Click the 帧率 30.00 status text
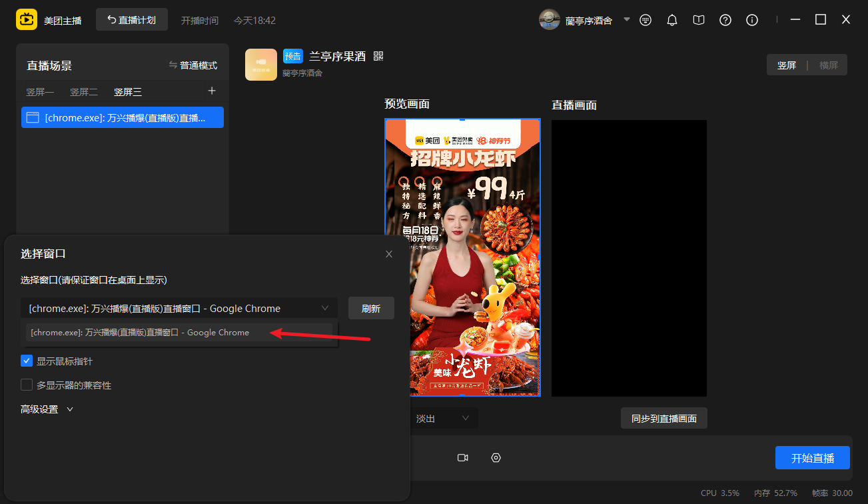 coord(832,493)
